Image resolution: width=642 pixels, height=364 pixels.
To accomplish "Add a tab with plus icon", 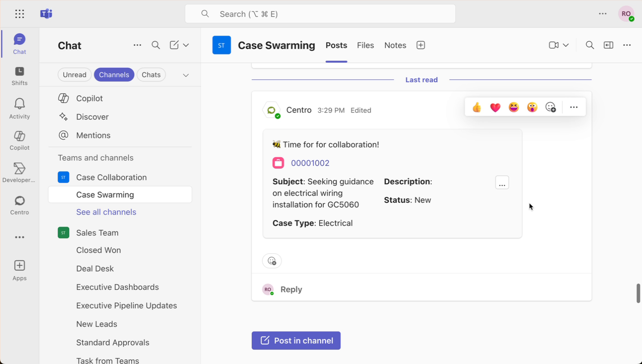I will pos(421,45).
